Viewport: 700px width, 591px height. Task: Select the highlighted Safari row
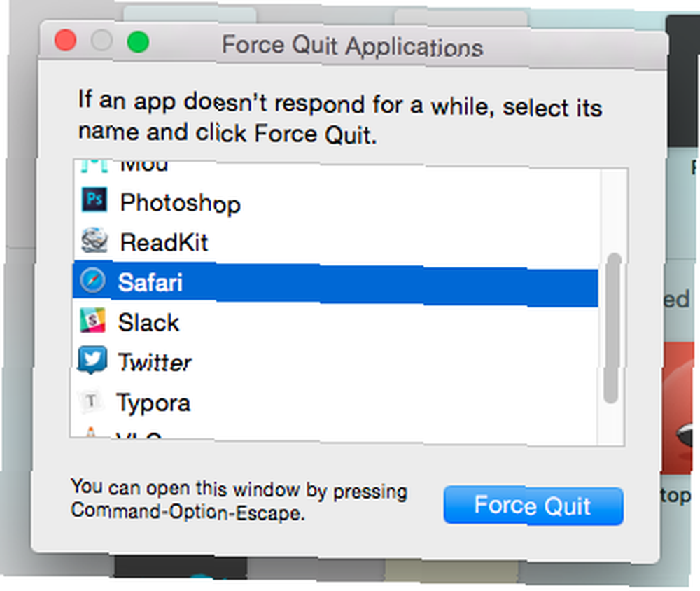point(335,283)
